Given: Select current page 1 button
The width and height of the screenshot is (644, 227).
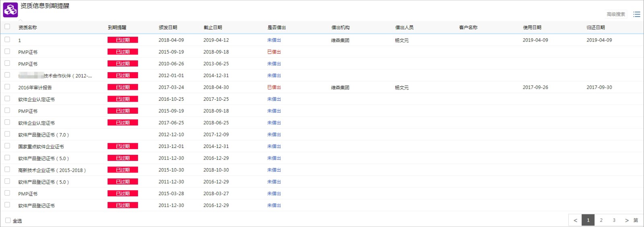Looking at the screenshot, I should [588, 220].
